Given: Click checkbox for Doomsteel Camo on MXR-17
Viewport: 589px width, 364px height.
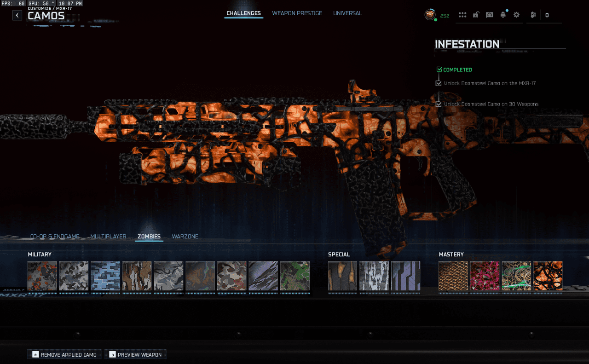Looking at the screenshot, I should (439, 83).
